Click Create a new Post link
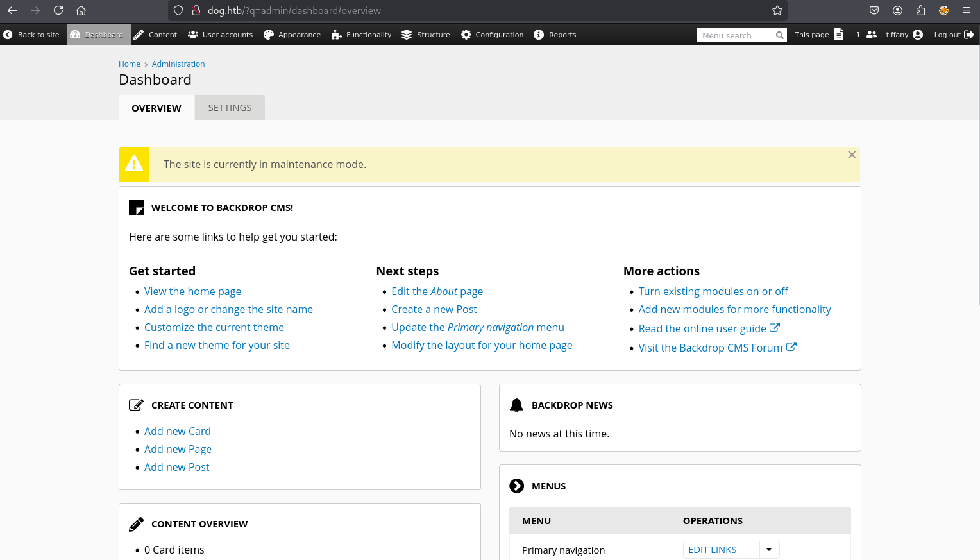Image resolution: width=980 pixels, height=560 pixels. [434, 309]
